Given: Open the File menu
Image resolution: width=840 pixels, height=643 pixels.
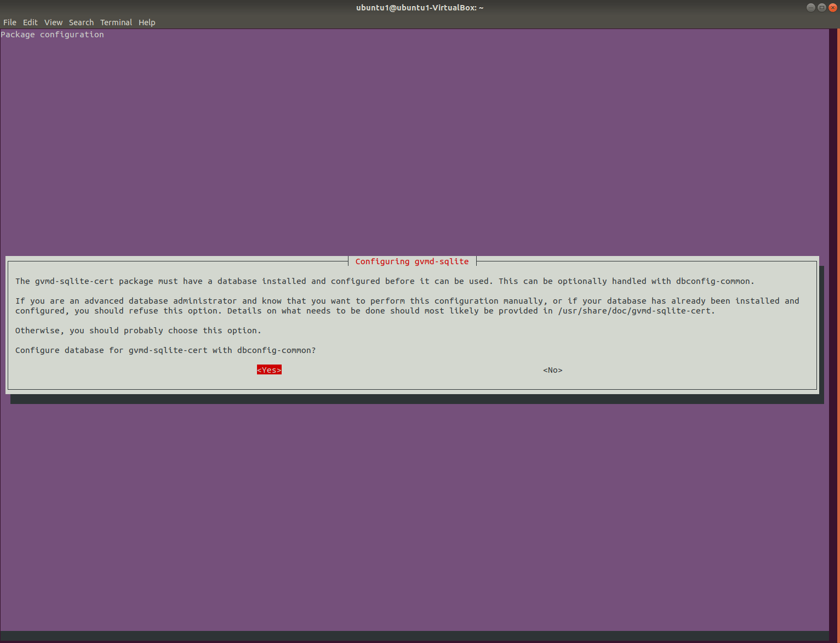Looking at the screenshot, I should click(9, 22).
